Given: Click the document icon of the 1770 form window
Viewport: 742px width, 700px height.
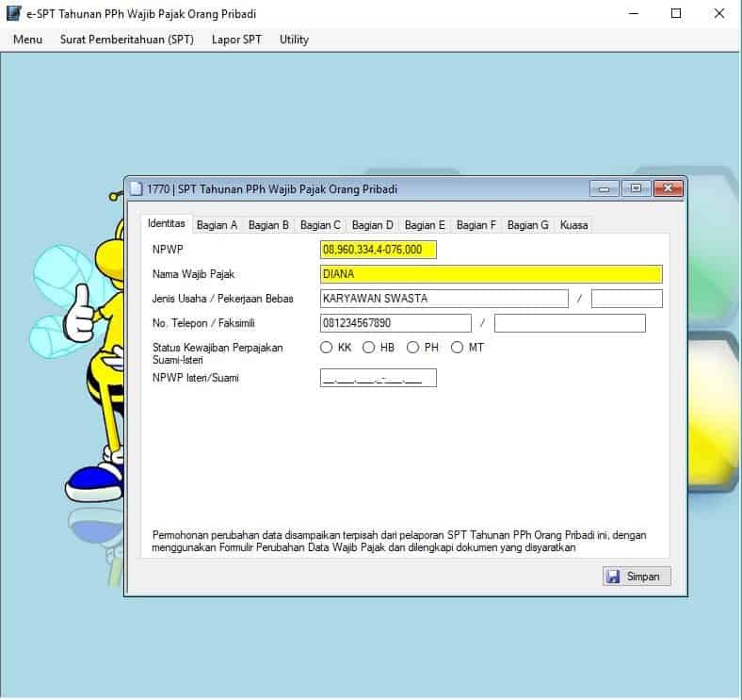Looking at the screenshot, I should click(x=137, y=188).
